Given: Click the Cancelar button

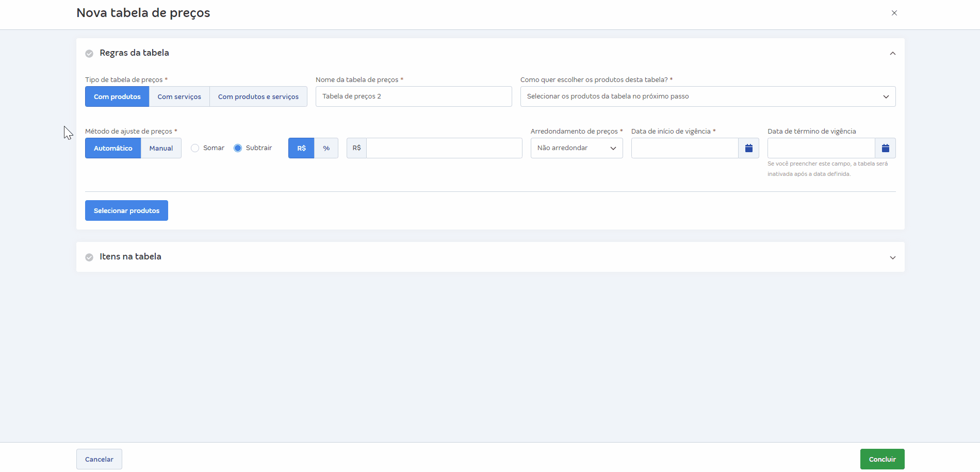Looking at the screenshot, I should pyautogui.click(x=99, y=459).
